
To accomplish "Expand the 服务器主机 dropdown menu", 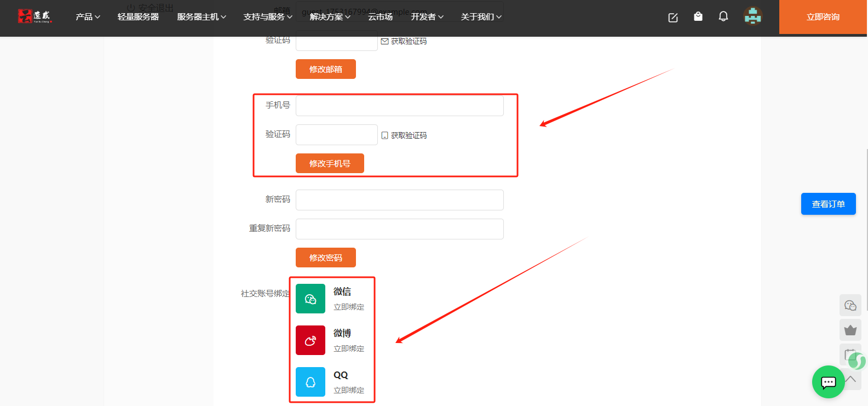I will pyautogui.click(x=201, y=17).
